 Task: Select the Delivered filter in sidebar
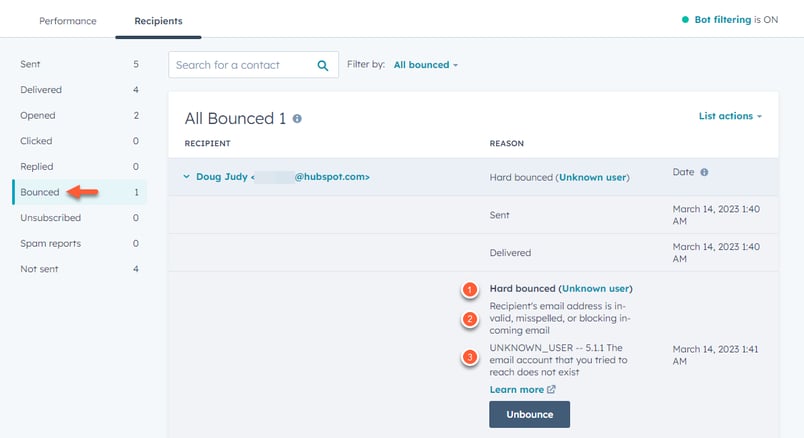[41, 90]
